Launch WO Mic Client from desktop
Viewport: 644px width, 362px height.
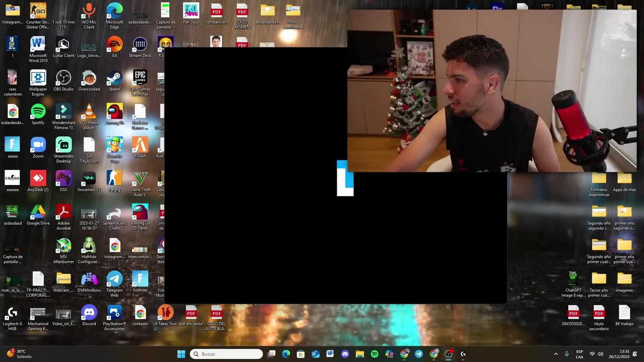89,16
